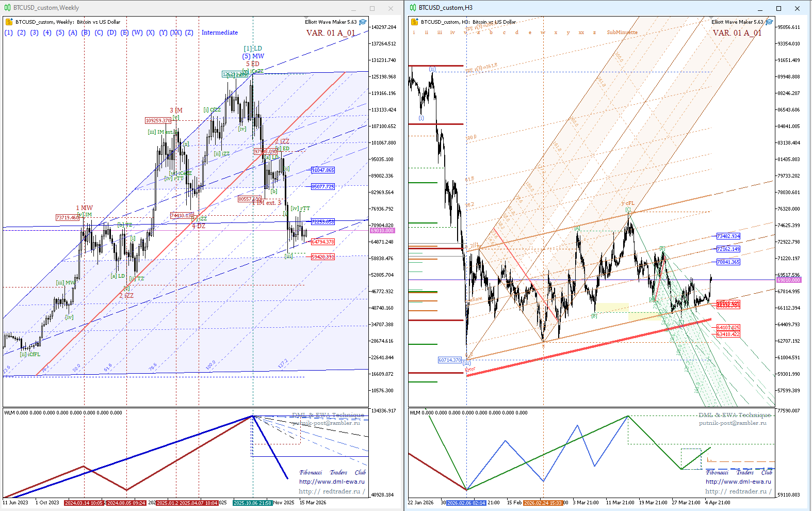
Task: Click the gold symbol icon on Weekly chart
Action: [9, 22]
